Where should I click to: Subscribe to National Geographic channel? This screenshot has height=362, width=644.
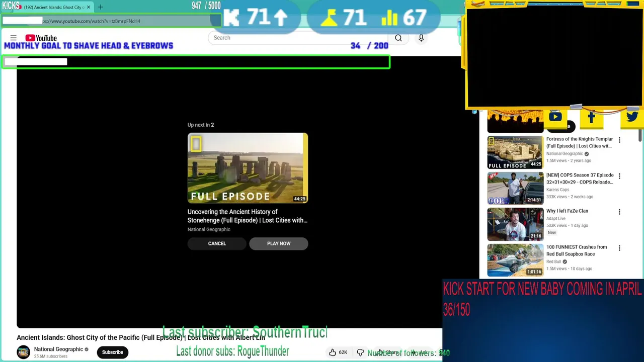tap(113, 352)
